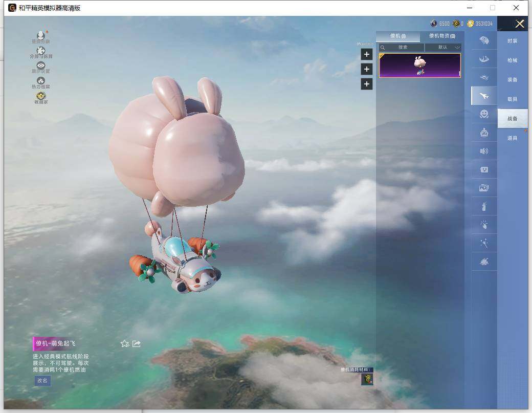Open the 道具 menu
Image resolution: width=532 pixels, height=413 pixels.
click(513, 138)
